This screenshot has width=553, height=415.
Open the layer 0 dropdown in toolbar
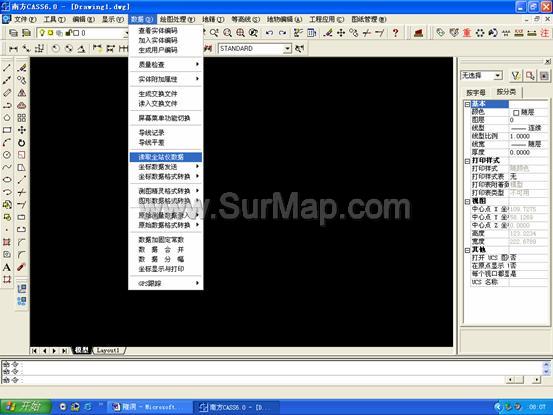click(x=126, y=33)
